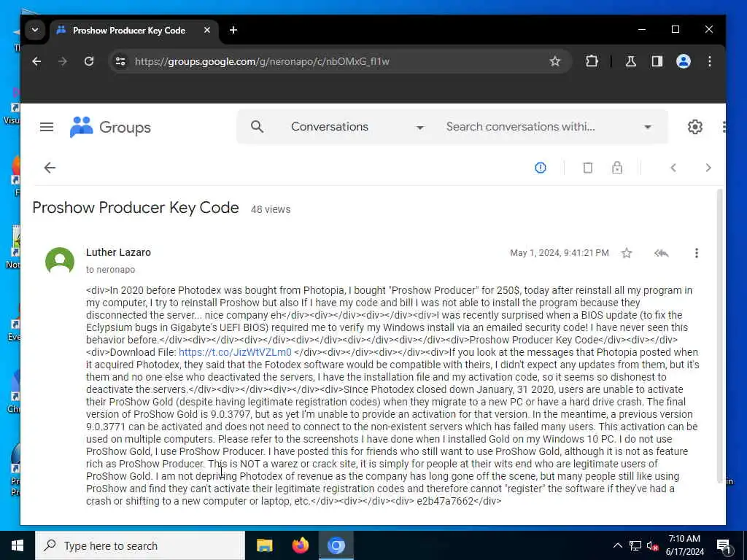Image resolution: width=747 pixels, height=560 pixels.
Task: Click the sender name Luther Lazaro
Action: 118,252
